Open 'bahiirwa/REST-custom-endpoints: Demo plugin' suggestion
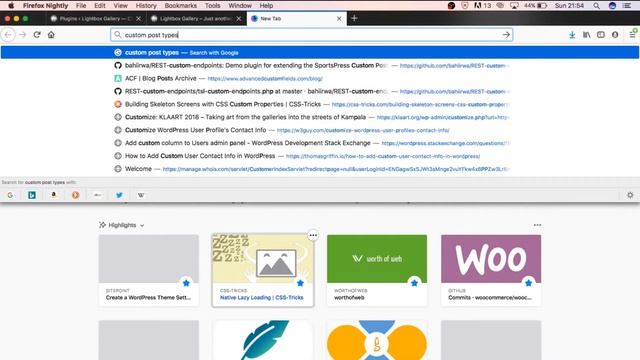The width and height of the screenshot is (640, 360). (x=320, y=65)
